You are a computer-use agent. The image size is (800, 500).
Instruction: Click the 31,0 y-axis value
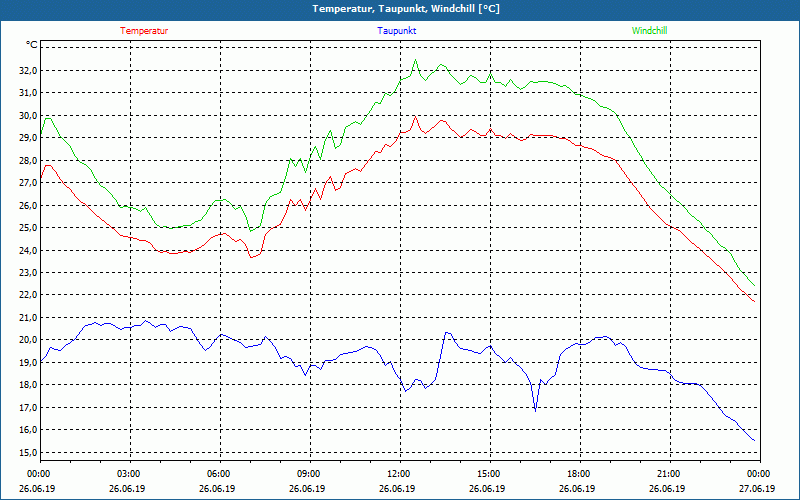(28, 93)
